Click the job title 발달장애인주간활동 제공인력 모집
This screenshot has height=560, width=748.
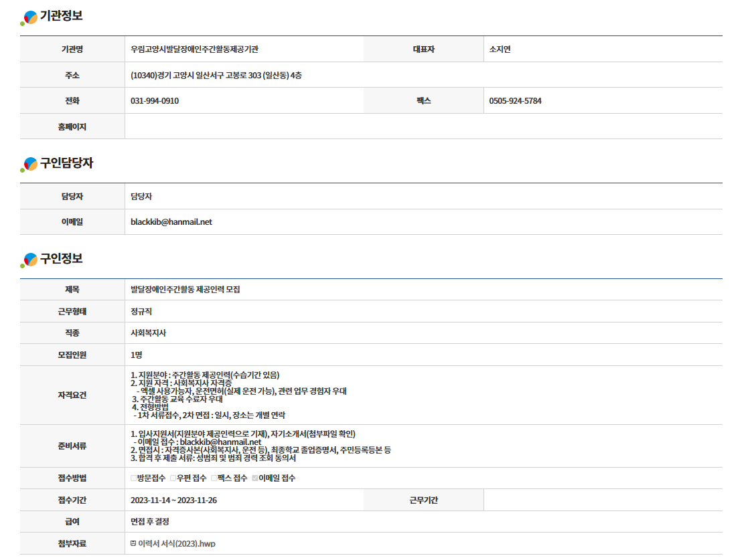185,290
